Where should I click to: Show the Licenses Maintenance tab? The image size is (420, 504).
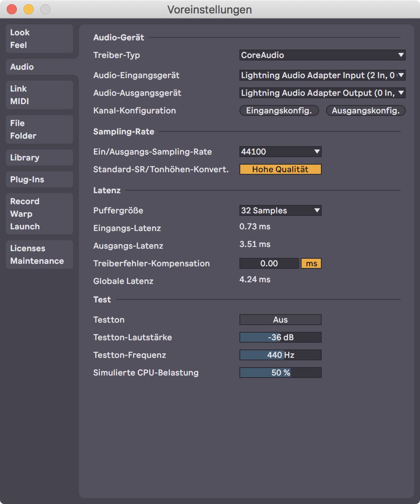(39, 255)
